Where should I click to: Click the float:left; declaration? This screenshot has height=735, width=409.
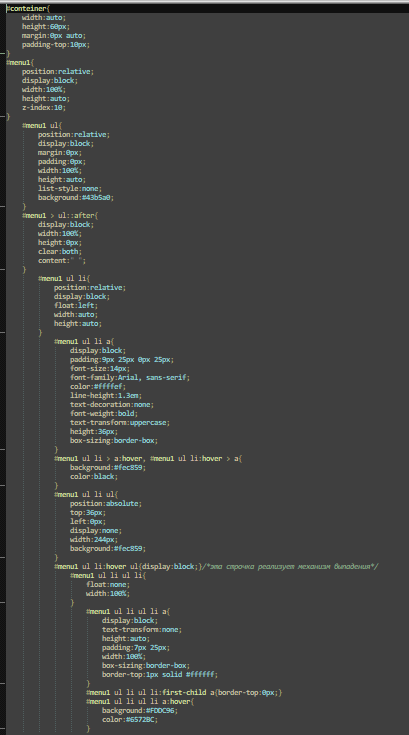(76, 305)
